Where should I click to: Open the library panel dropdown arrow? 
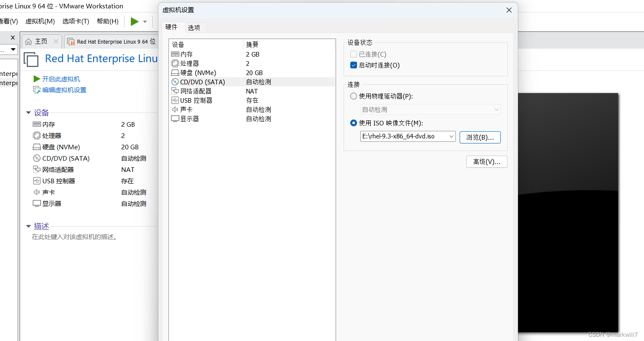tap(13, 49)
